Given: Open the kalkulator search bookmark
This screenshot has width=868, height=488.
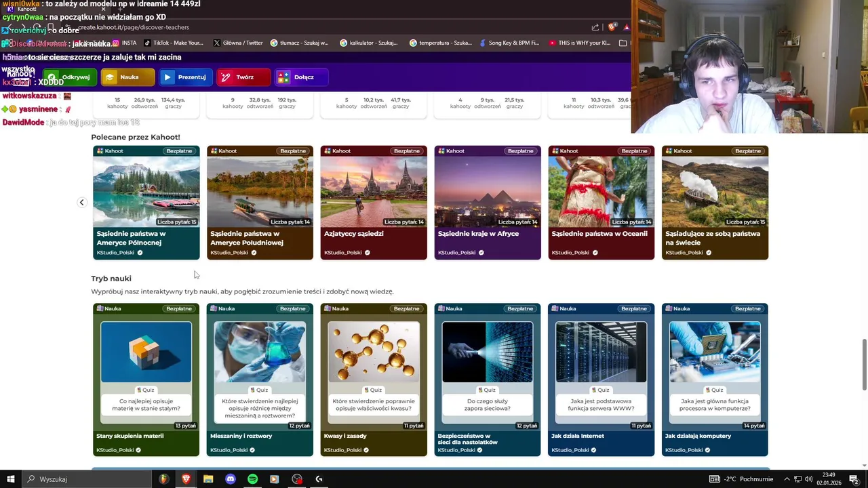Looking at the screenshot, I should click(x=369, y=43).
